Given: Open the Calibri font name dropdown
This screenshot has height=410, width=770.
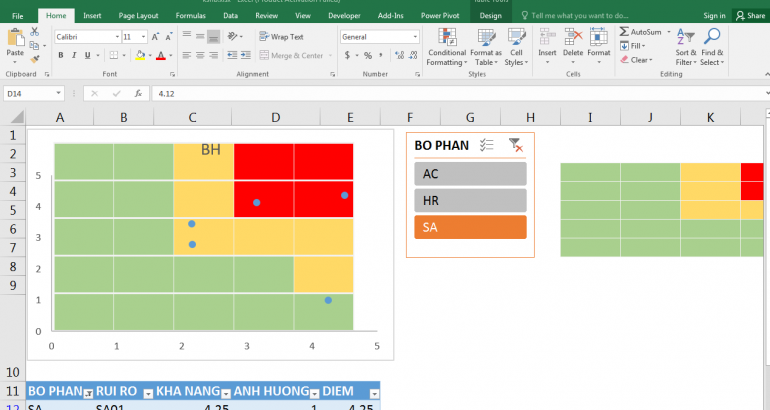Looking at the screenshot, I should (117, 37).
